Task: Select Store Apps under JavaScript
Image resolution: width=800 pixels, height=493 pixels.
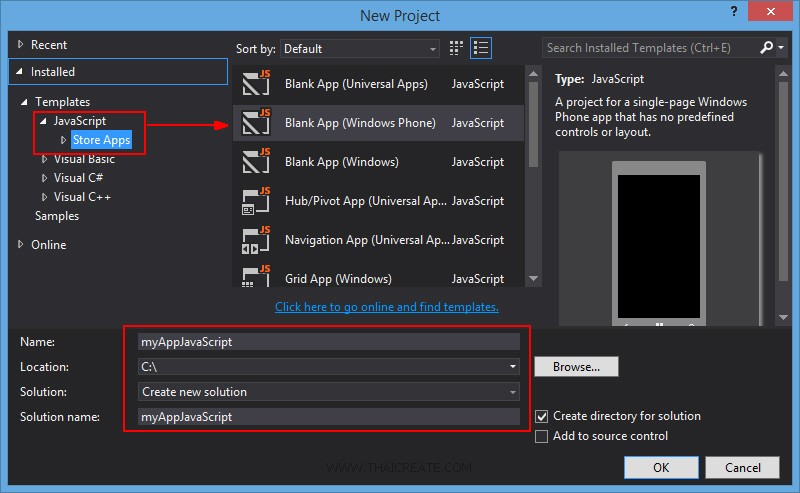Action: tap(101, 140)
